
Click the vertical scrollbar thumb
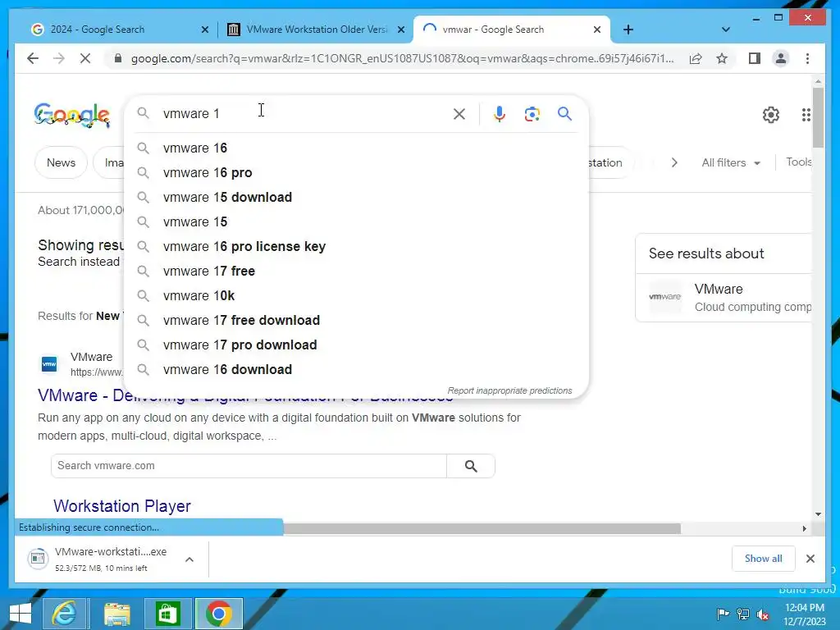[x=818, y=118]
